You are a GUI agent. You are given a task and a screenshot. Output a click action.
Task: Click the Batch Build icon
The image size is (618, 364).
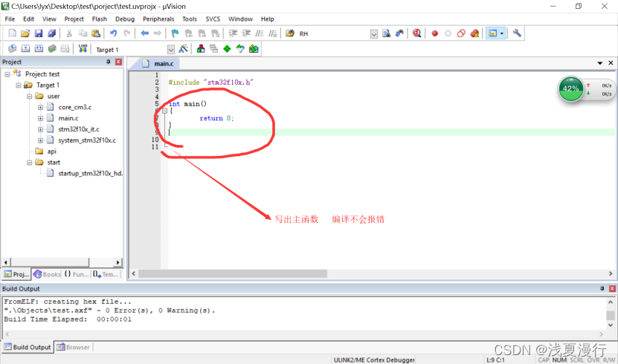point(52,49)
